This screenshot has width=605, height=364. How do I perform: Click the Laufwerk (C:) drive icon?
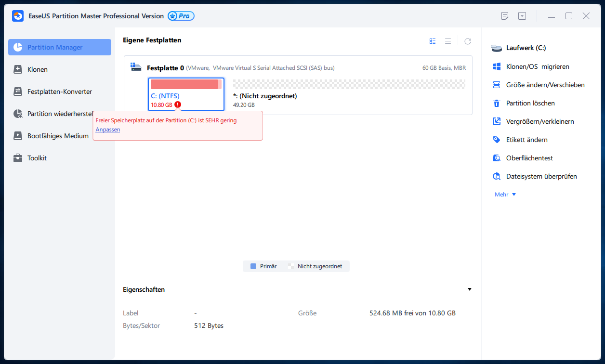[x=497, y=48]
